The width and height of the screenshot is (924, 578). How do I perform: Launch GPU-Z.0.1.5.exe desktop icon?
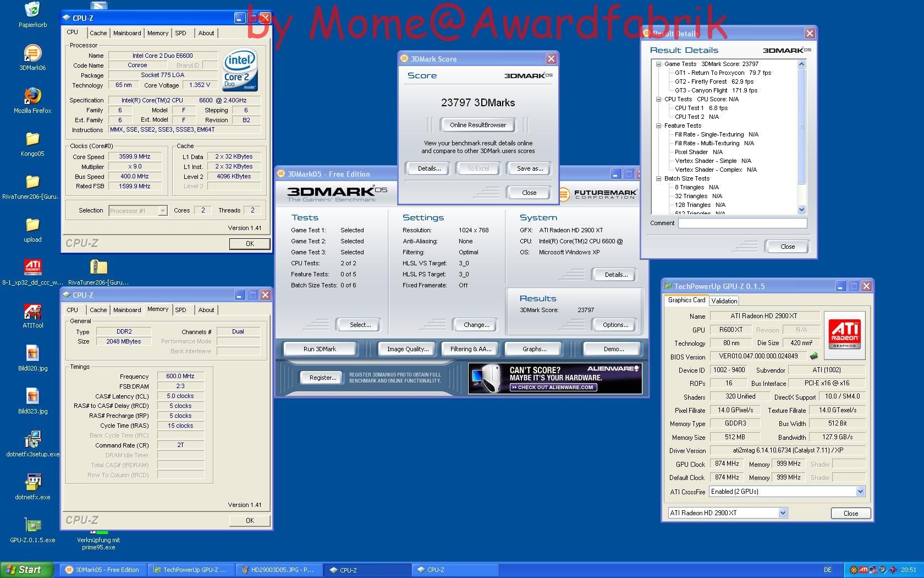32,525
